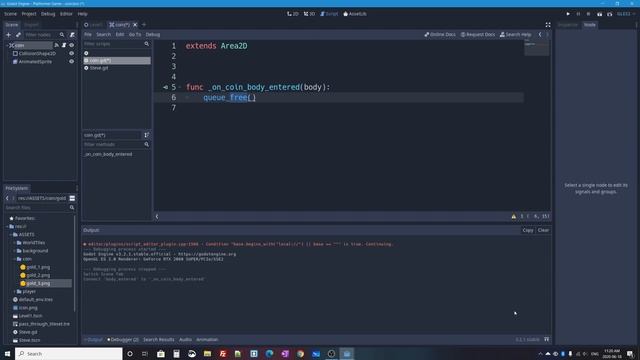Expand the bottom panel

point(547,340)
